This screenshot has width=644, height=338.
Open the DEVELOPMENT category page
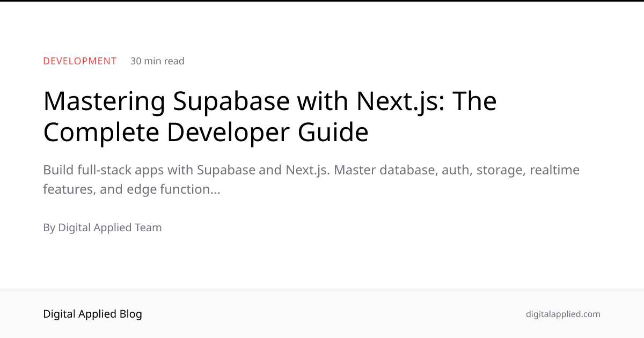click(x=79, y=61)
